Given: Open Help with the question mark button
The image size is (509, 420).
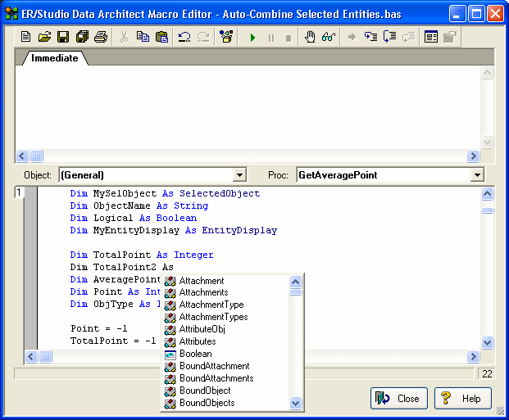Looking at the screenshot, I should [x=463, y=398].
